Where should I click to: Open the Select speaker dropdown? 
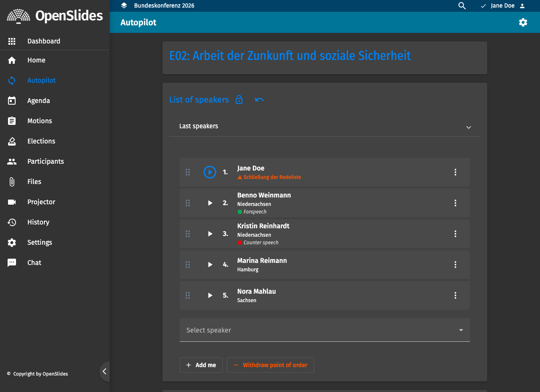[x=324, y=330]
